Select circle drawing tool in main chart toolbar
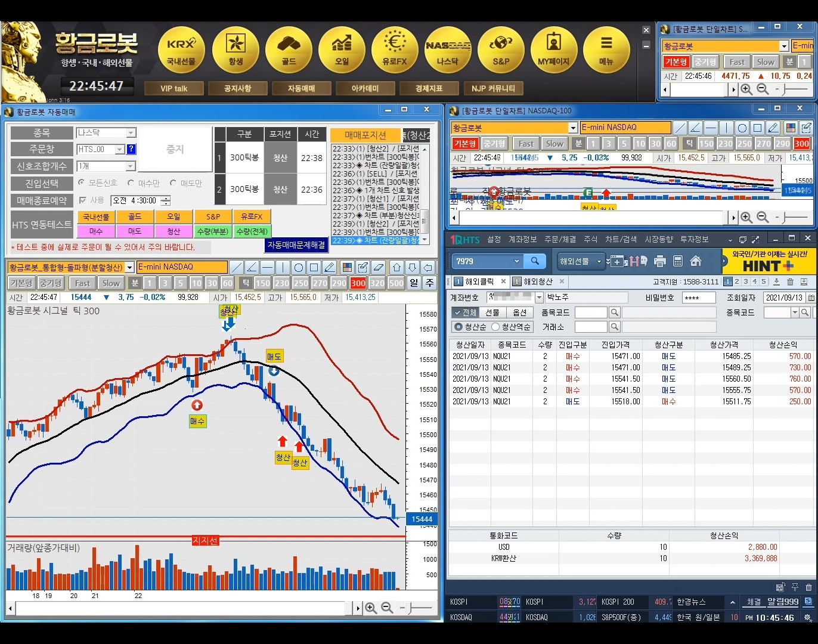 tap(299, 267)
